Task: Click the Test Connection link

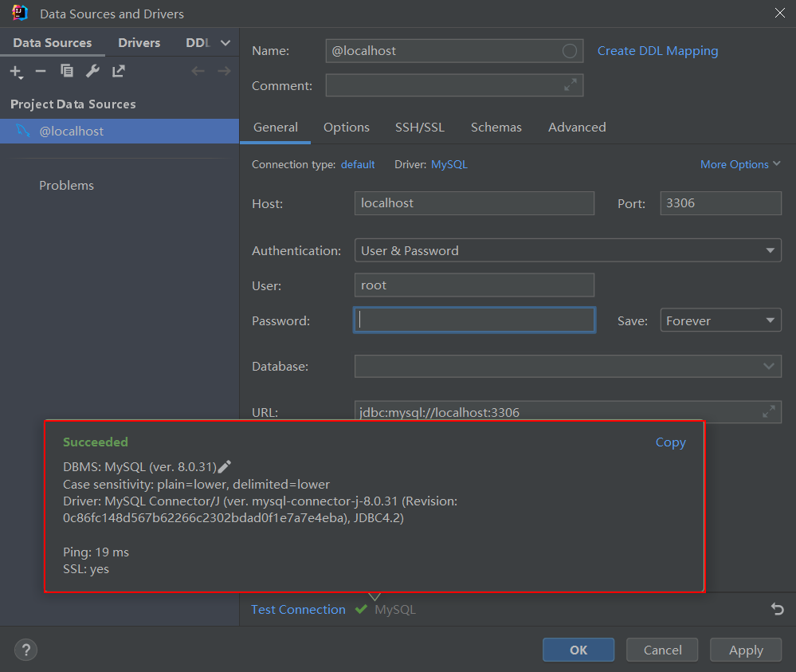Action: coord(298,609)
